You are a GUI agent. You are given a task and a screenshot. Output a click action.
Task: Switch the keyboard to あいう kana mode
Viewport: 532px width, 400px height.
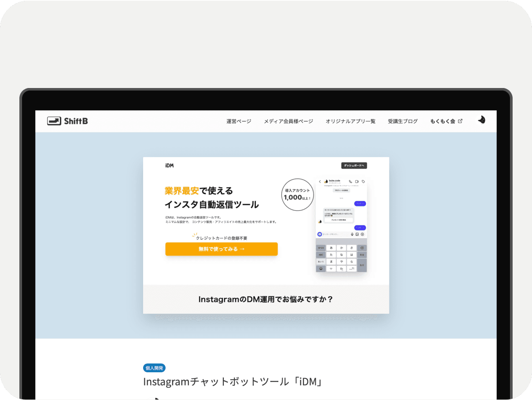(x=321, y=262)
